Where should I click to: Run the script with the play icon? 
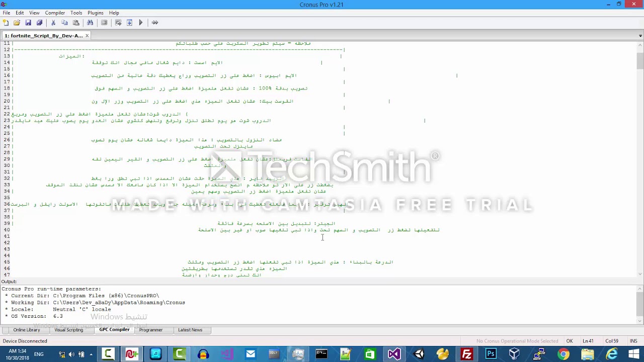click(141, 23)
